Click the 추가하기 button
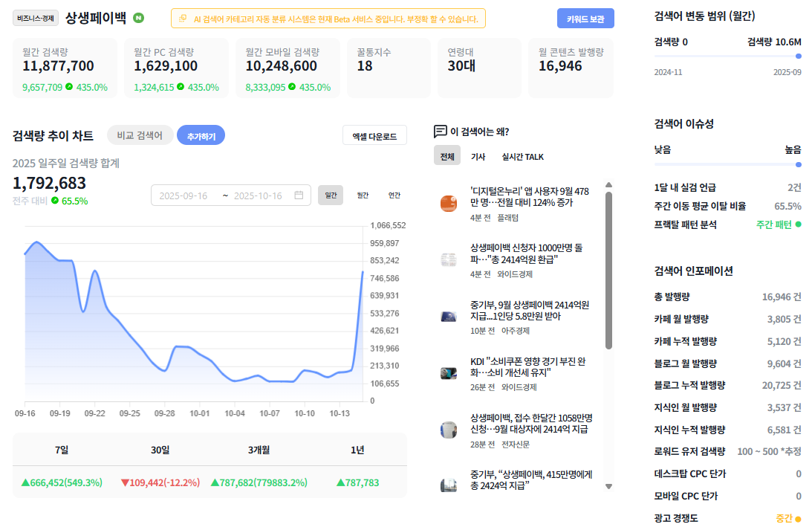 pyautogui.click(x=201, y=136)
